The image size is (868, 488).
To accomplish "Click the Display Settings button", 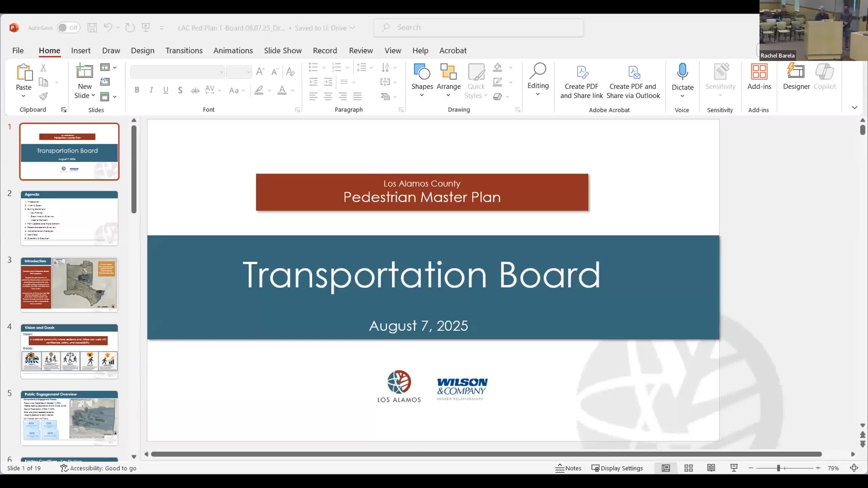I will point(617,468).
